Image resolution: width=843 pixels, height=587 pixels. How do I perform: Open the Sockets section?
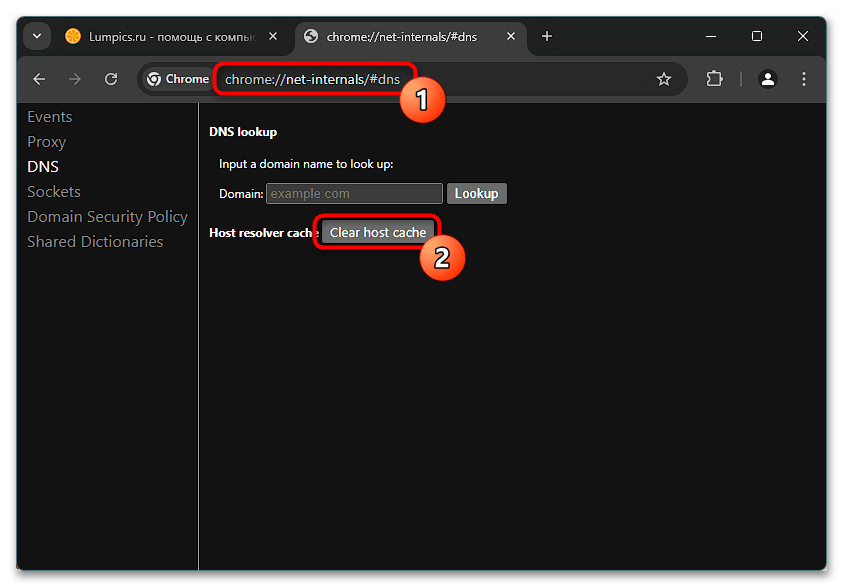[54, 192]
